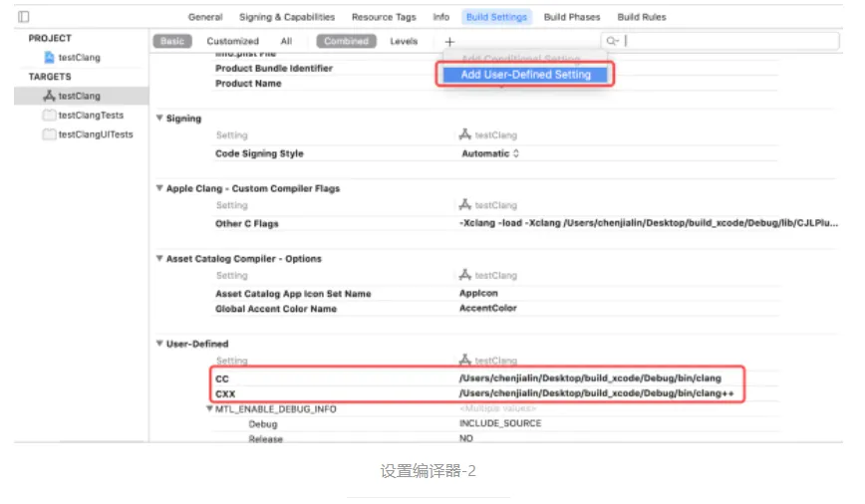
Task: Collapse the User-Defined section
Action: [x=159, y=344]
